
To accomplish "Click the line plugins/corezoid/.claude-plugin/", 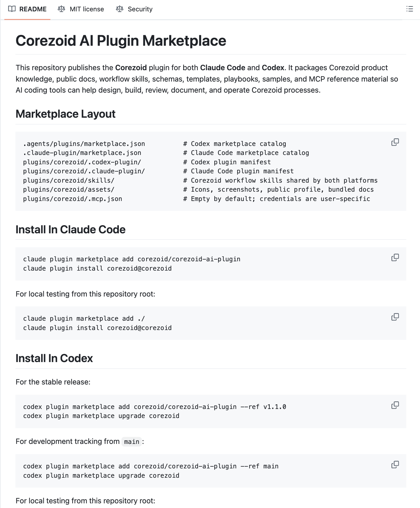I will click(x=84, y=171).
